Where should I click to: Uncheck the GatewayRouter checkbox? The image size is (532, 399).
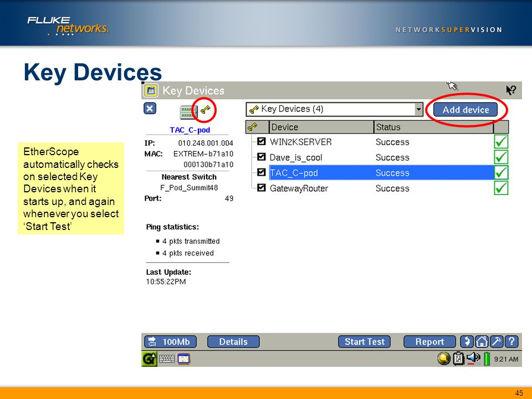(261, 188)
